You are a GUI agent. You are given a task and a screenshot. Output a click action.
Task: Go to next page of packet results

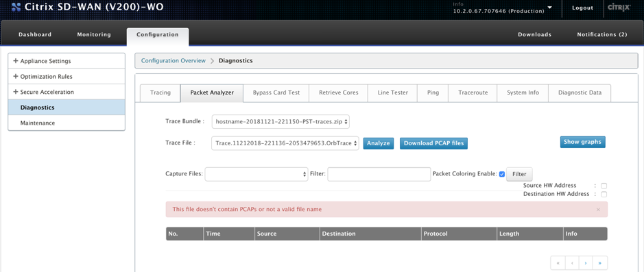click(586, 262)
